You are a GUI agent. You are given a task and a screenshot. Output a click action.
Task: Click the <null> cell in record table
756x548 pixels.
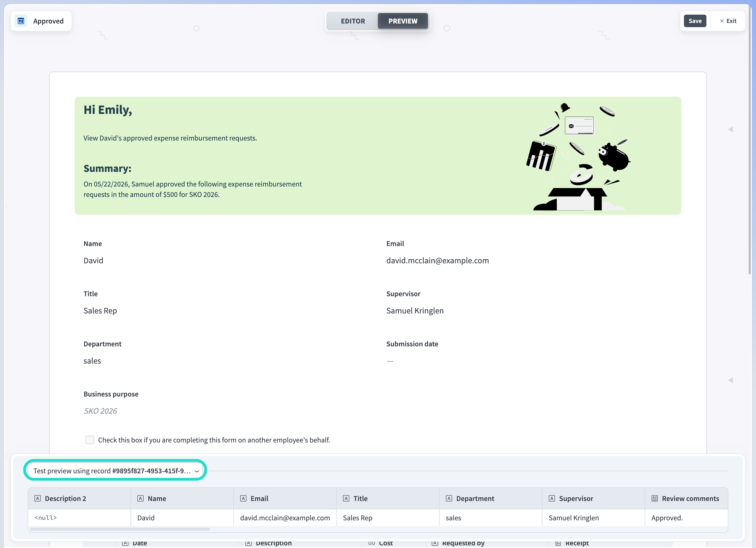pyautogui.click(x=79, y=518)
